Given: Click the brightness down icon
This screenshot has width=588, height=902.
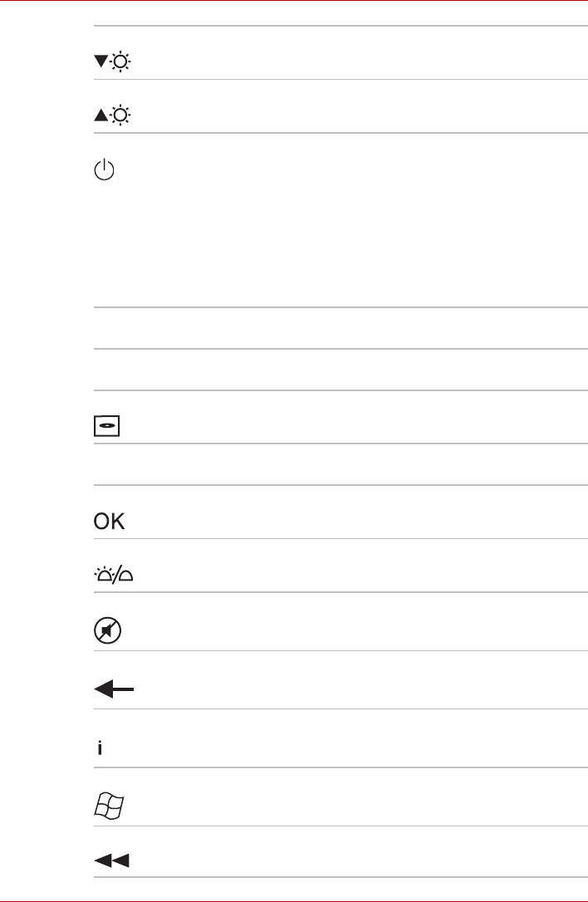Looking at the screenshot, I should (x=112, y=61).
